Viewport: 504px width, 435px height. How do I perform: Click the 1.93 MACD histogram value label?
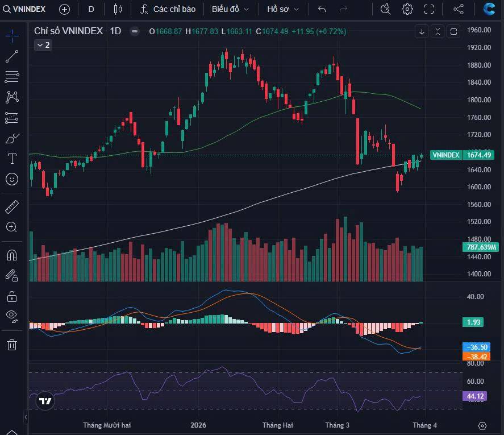coord(473,322)
